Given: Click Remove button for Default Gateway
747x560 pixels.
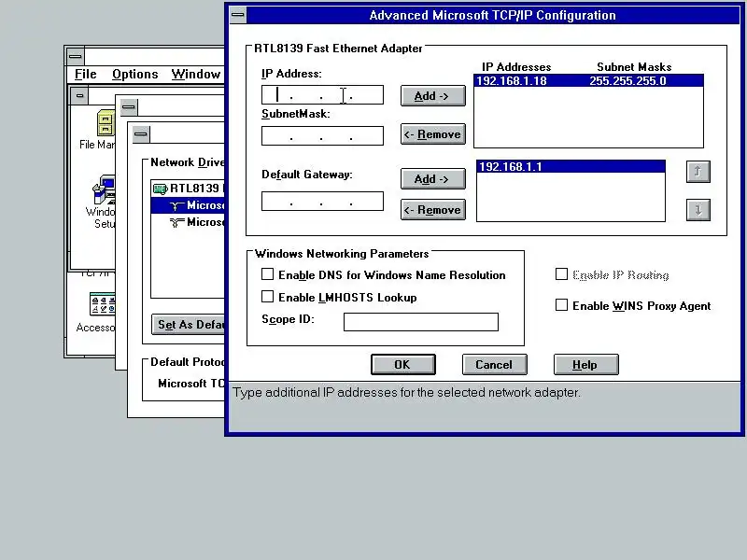Looking at the screenshot, I should pyautogui.click(x=432, y=209).
